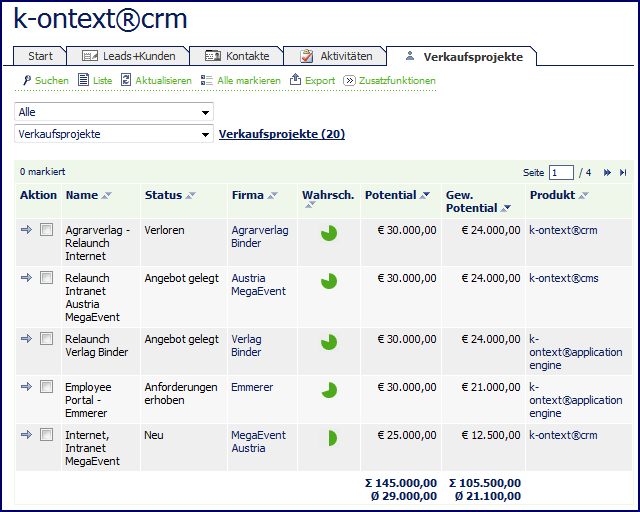Click action arrow for Agrarverlag - Relaunch Internet
640x512 pixels.
tap(27, 229)
